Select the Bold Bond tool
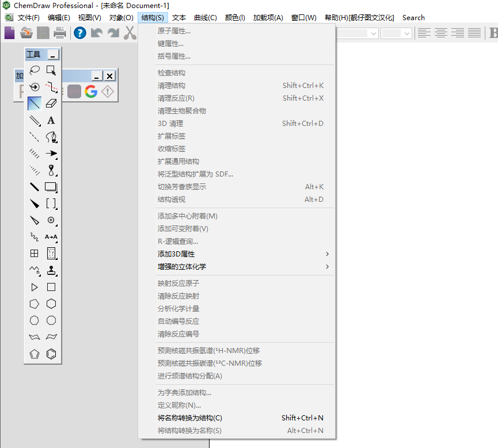Image resolution: width=498 pixels, height=448 pixels. [x=35, y=187]
